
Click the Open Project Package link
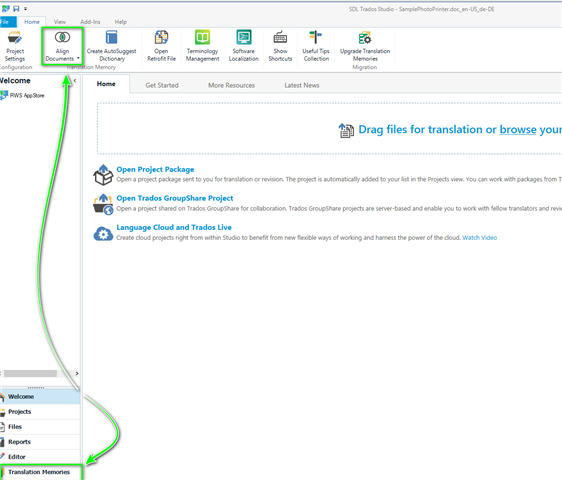pos(155,169)
